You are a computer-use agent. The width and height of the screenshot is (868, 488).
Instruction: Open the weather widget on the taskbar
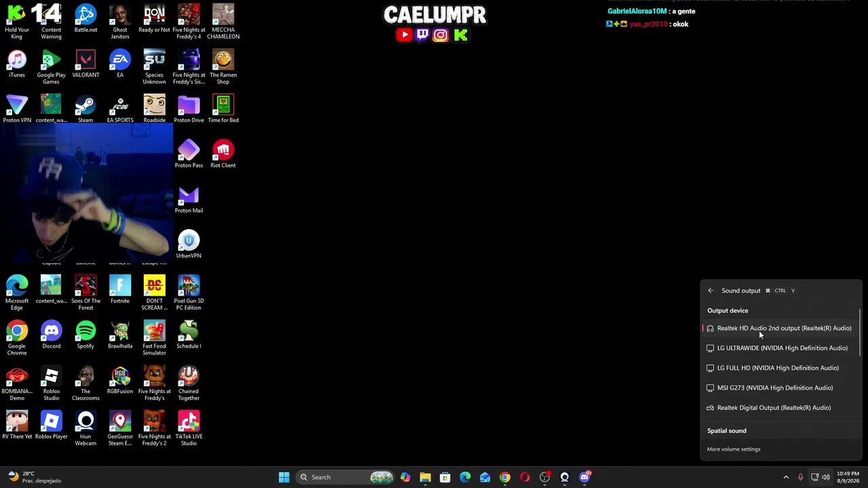34,477
